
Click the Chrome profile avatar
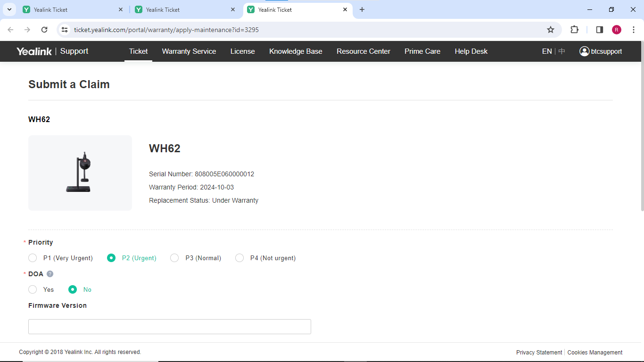click(x=616, y=30)
